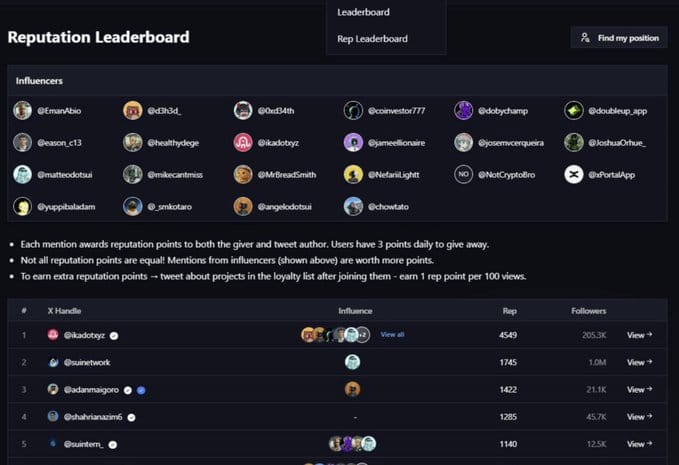Click the @NotCryptoBro NO avatar
The height and width of the screenshot is (465, 679).
pyautogui.click(x=463, y=174)
